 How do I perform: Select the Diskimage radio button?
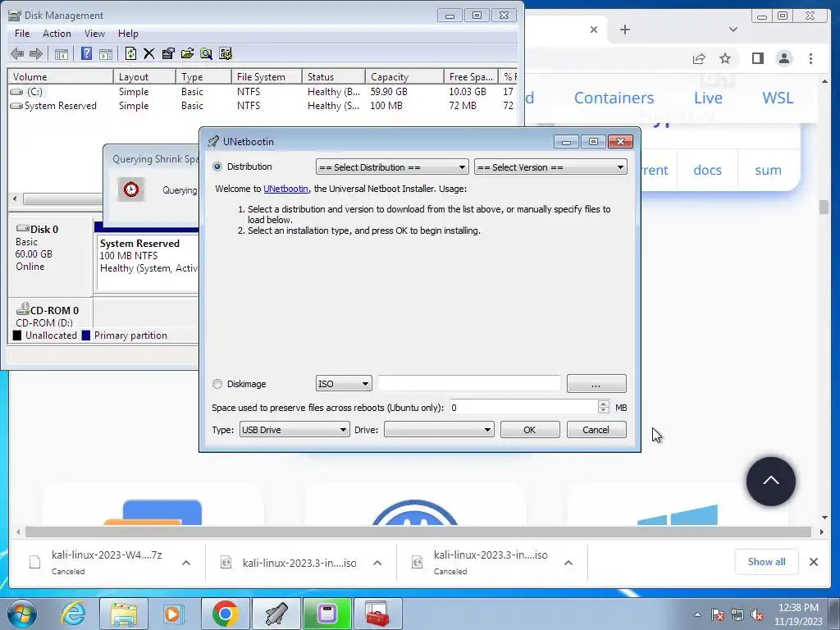pyautogui.click(x=217, y=384)
